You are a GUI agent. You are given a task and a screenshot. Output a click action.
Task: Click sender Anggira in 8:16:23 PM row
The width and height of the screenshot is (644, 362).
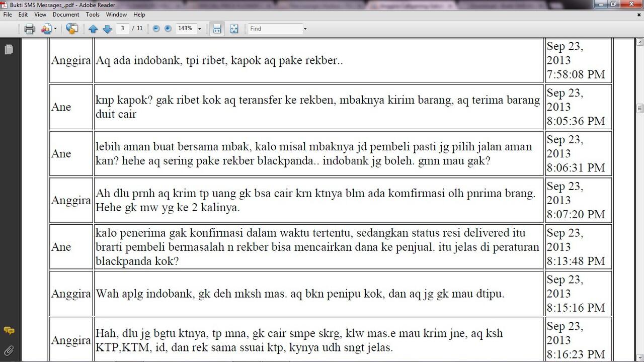click(x=71, y=340)
